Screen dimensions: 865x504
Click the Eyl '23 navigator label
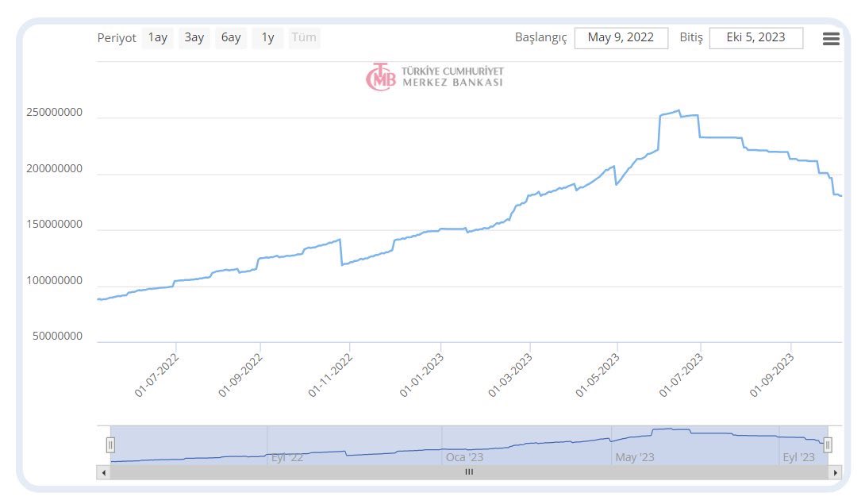798,457
